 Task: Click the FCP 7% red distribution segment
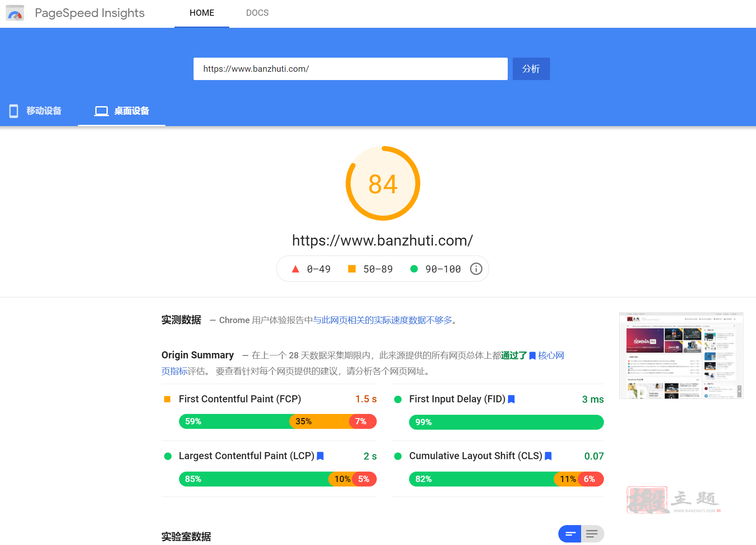coord(363,421)
